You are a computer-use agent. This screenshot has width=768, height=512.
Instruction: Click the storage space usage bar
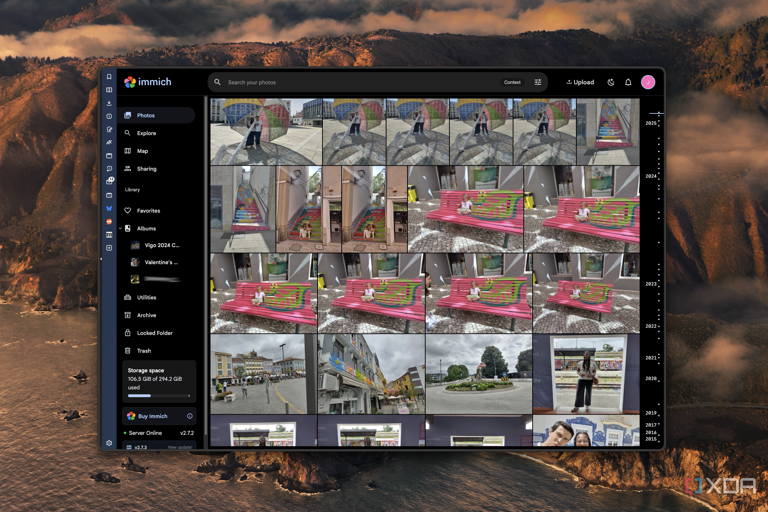tap(159, 395)
